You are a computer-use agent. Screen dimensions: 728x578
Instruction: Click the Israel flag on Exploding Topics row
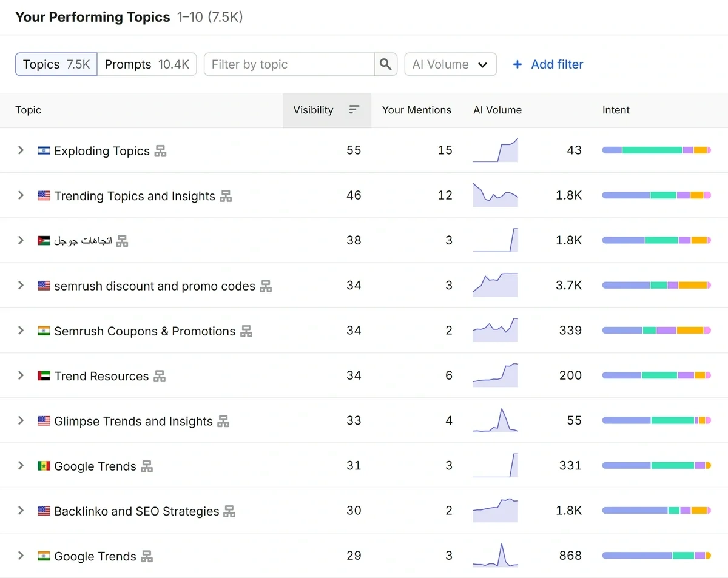coord(44,151)
